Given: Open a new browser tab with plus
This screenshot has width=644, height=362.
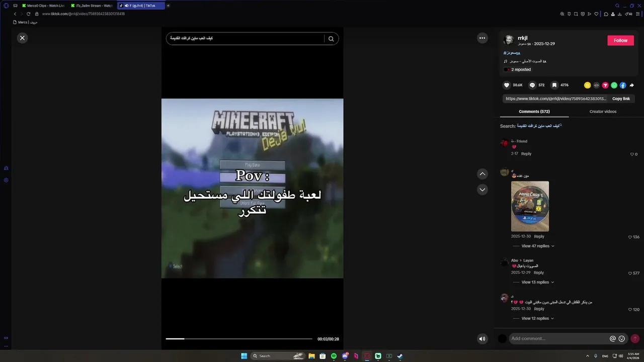Looking at the screenshot, I should 168,6.
